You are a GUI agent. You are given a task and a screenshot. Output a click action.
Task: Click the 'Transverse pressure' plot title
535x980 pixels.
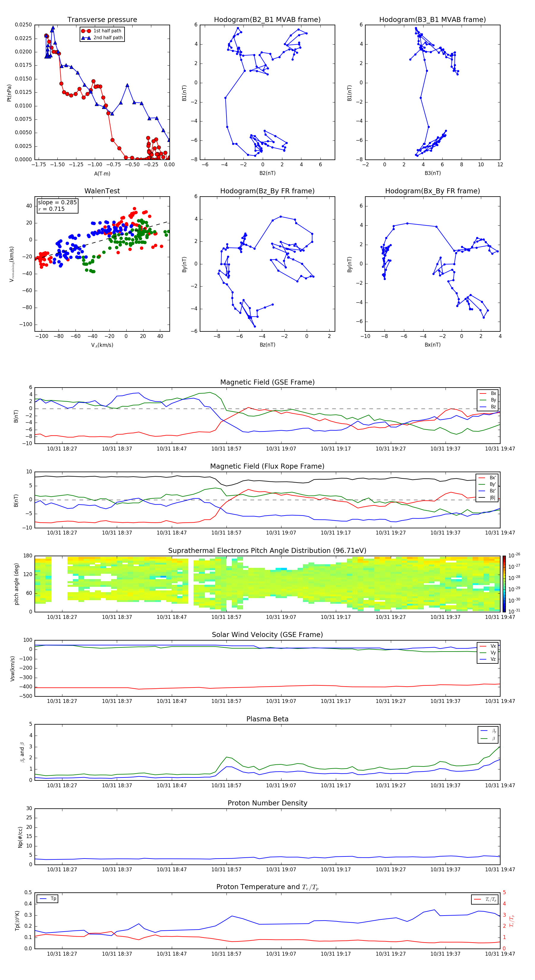pos(102,19)
